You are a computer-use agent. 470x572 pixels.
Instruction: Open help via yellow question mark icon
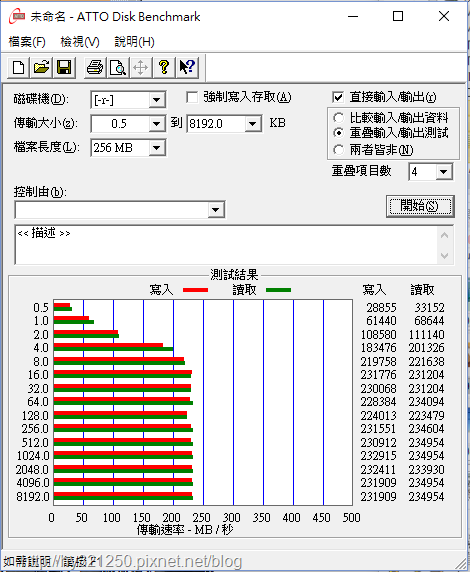point(164,67)
